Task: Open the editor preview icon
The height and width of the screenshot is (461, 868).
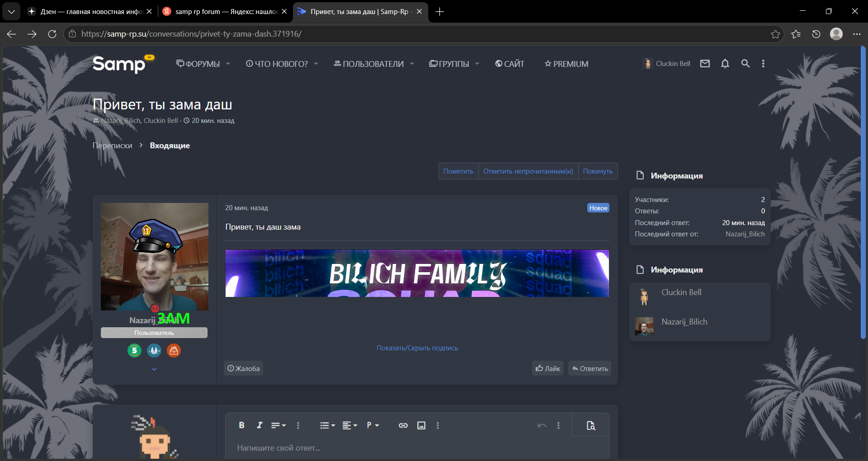Action: pos(591,425)
